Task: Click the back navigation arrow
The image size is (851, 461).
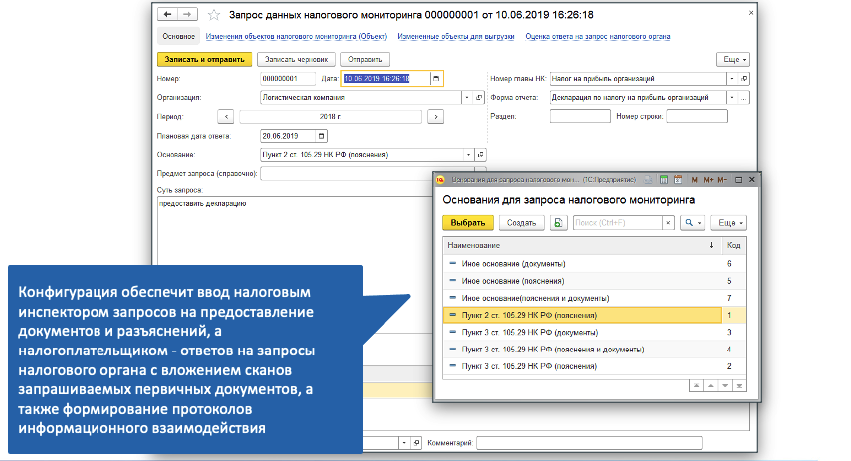Action: (x=165, y=15)
